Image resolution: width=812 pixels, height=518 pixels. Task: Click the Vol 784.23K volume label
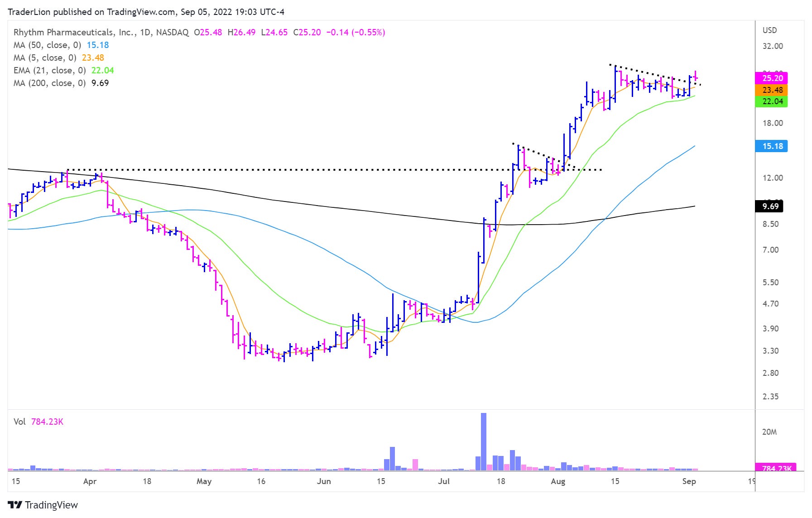point(38,422)
